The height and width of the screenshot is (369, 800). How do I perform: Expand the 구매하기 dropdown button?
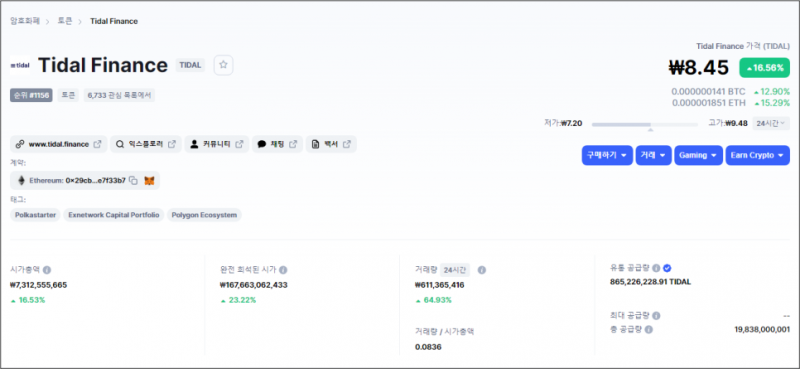(x=607, y=156)
